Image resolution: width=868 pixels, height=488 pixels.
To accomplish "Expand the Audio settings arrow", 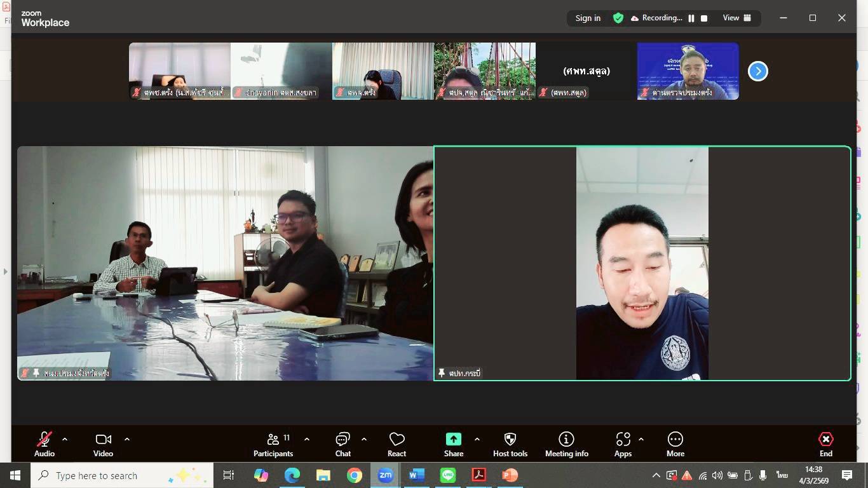I will (65, 439).
